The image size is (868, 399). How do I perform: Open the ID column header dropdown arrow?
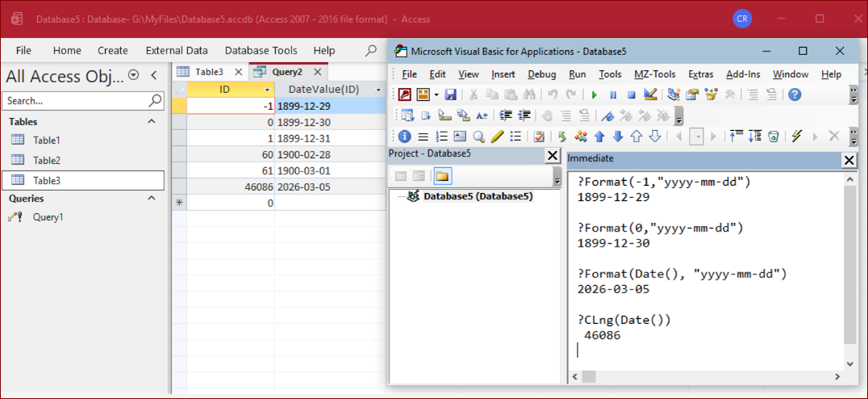267,90
